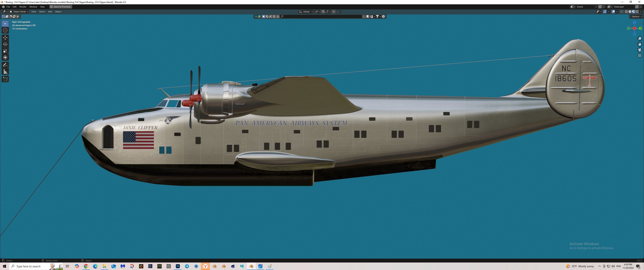Click the pan hand viewport gizmo

(x=640, y=44)
